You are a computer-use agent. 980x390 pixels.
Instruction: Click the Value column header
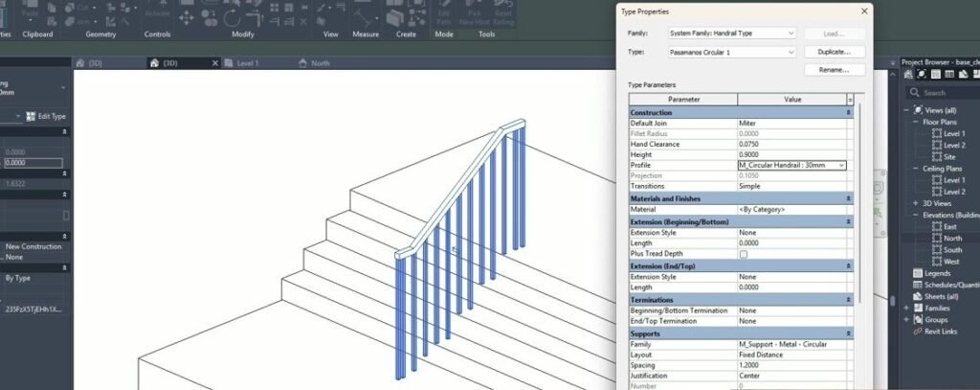click(x=791, y=100)
